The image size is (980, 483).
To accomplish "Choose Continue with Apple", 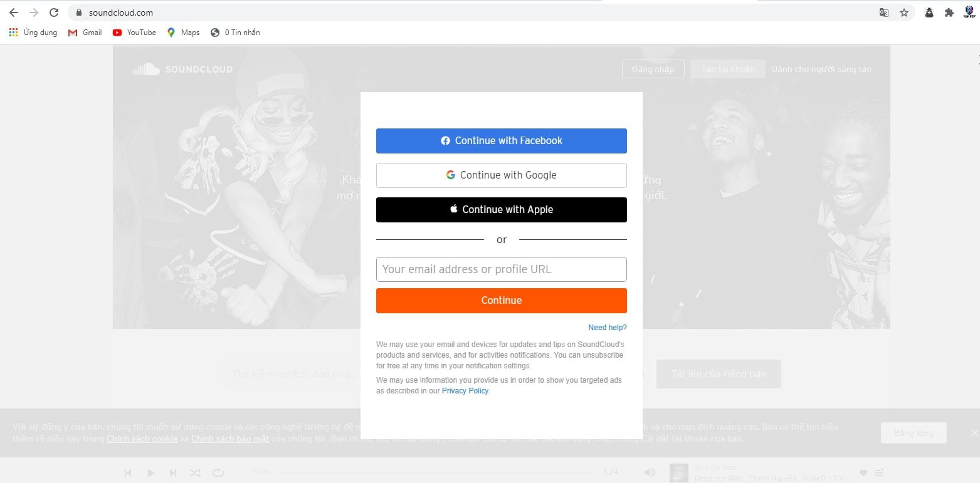I will (x=502, y=210).
